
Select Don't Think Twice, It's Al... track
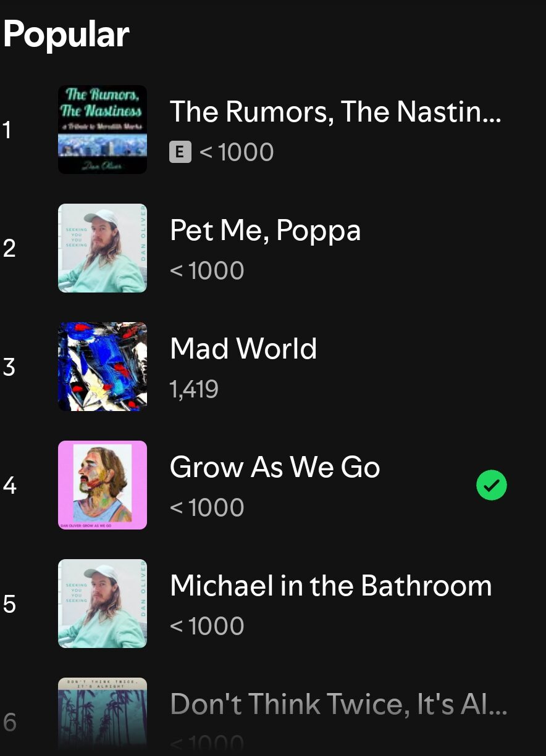(x=338, y=704)
